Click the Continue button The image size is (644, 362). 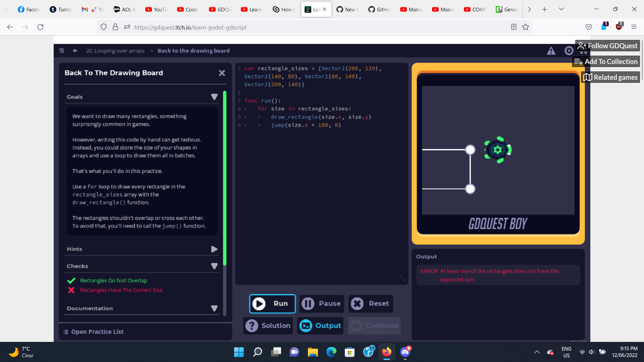click(x=374, y=325)
